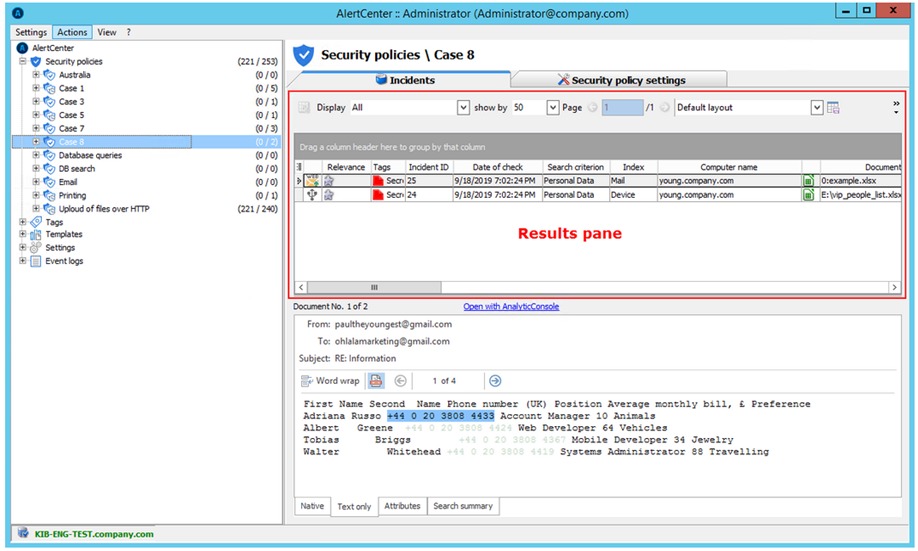
Task: Toggle the Word wrap option
Action: (x=330, y=381)
